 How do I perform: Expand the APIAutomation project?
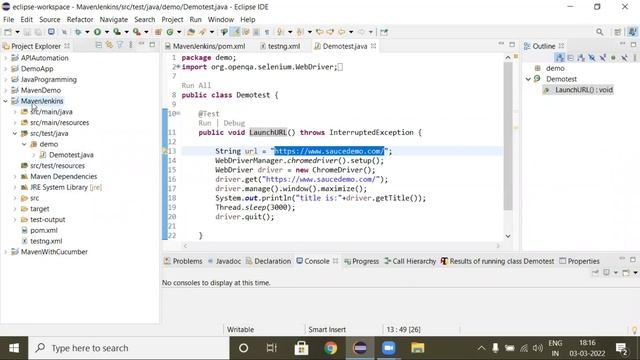pos(5,58)
